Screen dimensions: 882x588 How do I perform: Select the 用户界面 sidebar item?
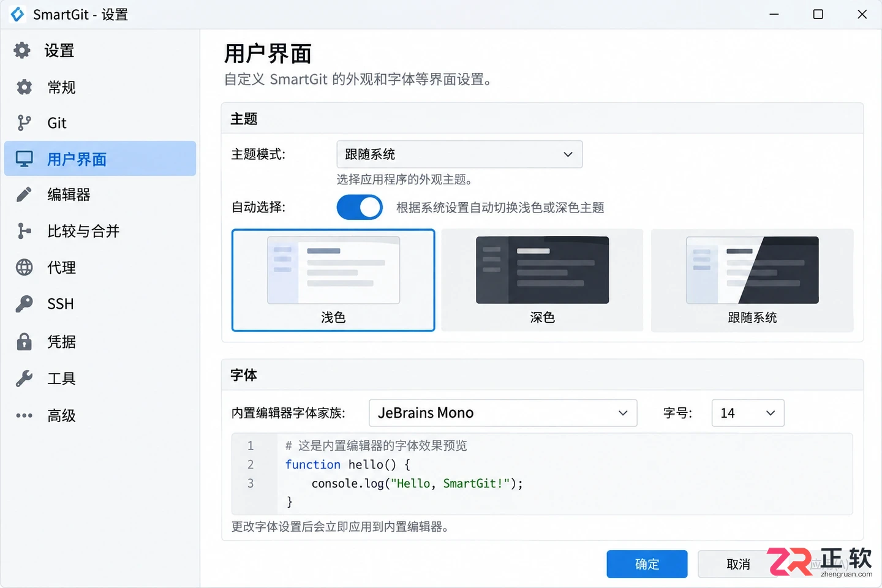[100, 159]
